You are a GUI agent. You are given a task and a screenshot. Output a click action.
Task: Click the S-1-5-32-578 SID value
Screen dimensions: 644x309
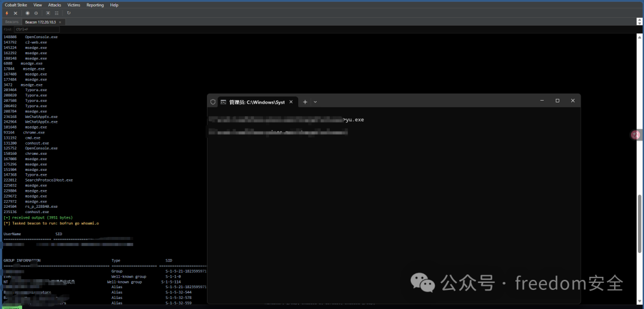point(178,298)
